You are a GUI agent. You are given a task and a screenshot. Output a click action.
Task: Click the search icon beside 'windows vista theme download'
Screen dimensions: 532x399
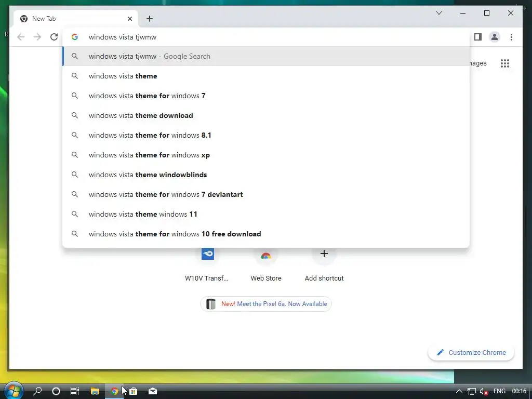click(75, 115)
